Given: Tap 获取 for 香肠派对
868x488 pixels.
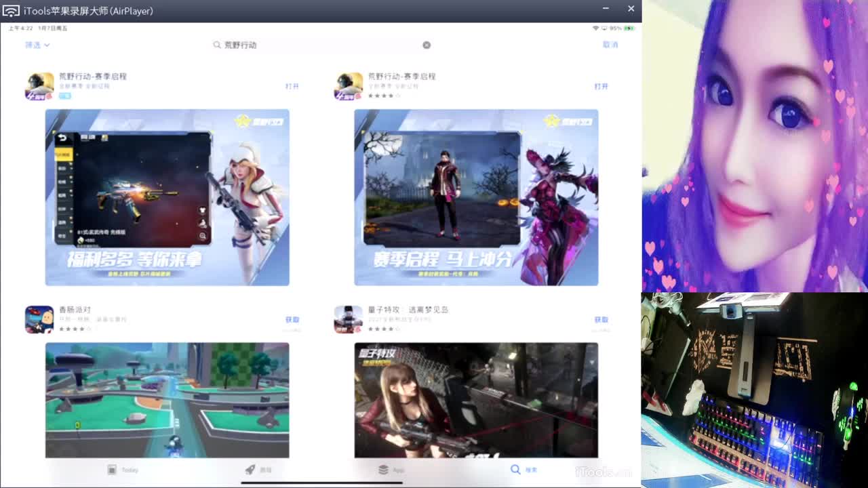Looking at the screenshot, I should click(292, 320).
